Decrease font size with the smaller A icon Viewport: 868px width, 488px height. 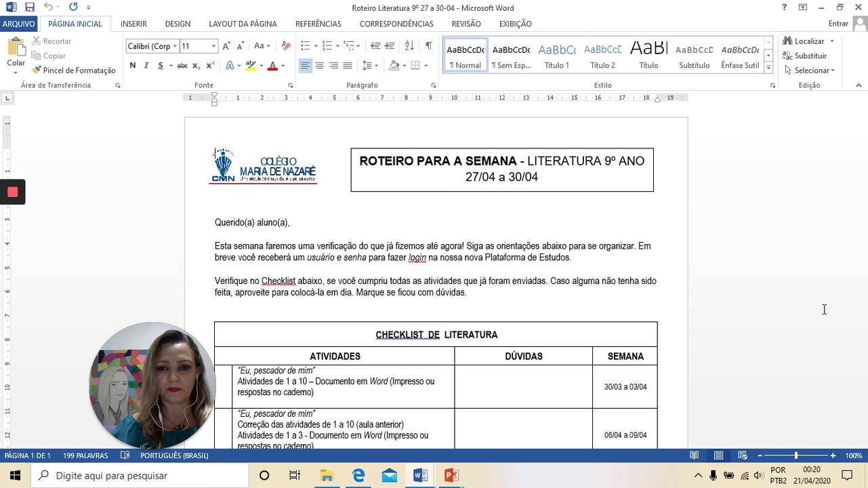coord(241,46)
